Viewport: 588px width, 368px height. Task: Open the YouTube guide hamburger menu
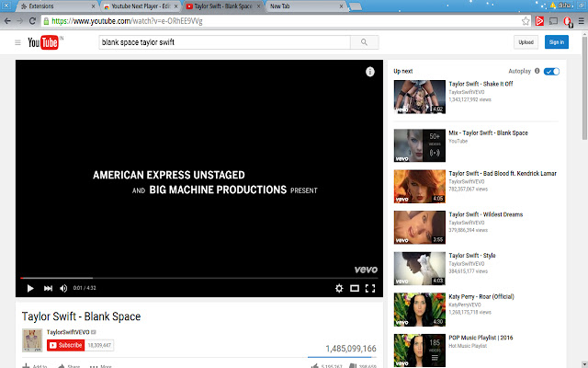point(17,42)
